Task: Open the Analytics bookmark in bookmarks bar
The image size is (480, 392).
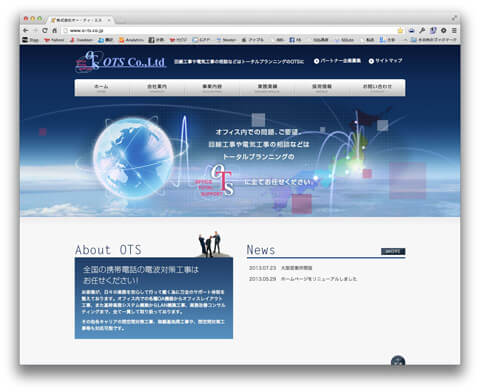Action: [131, 40]
